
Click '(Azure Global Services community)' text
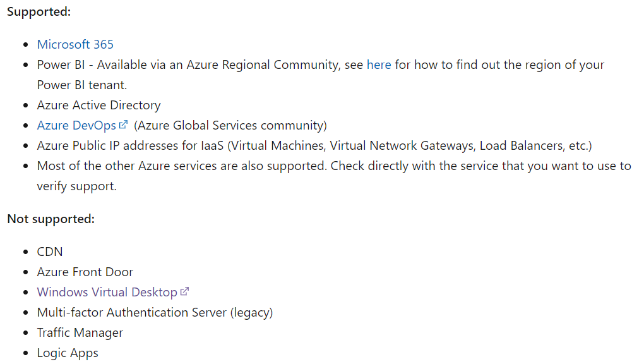pyautogui.click(x=230, y=126)
